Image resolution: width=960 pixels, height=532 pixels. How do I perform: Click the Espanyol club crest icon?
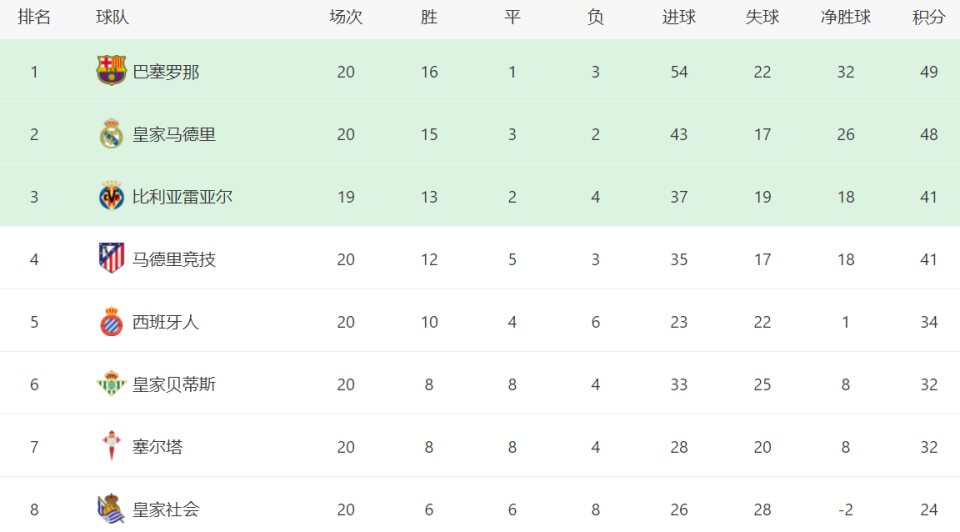tap(111, 321)
